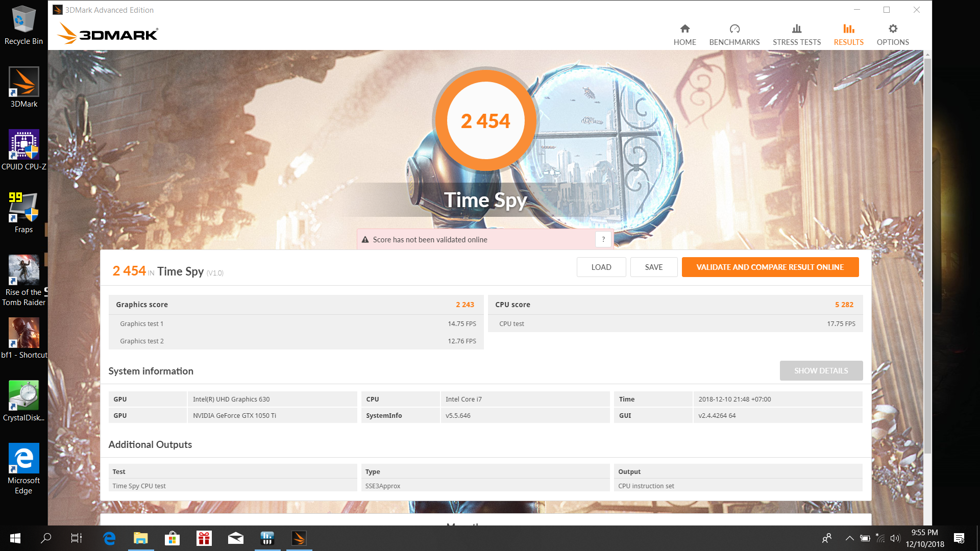Screen dimensions: 980x551
Task: Open People icon in system tray
Action: point(827,538)
